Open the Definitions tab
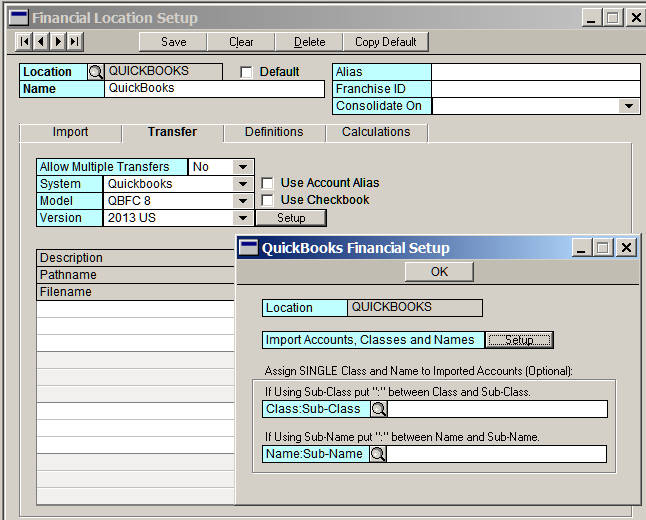The height and width of the screenshot is (520, 646). tap(274, 132)
